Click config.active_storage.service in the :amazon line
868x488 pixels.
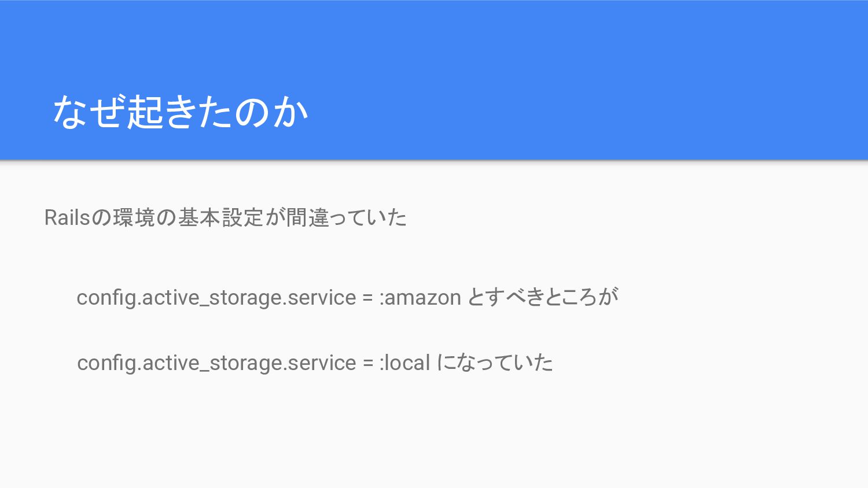click(216, 298)
